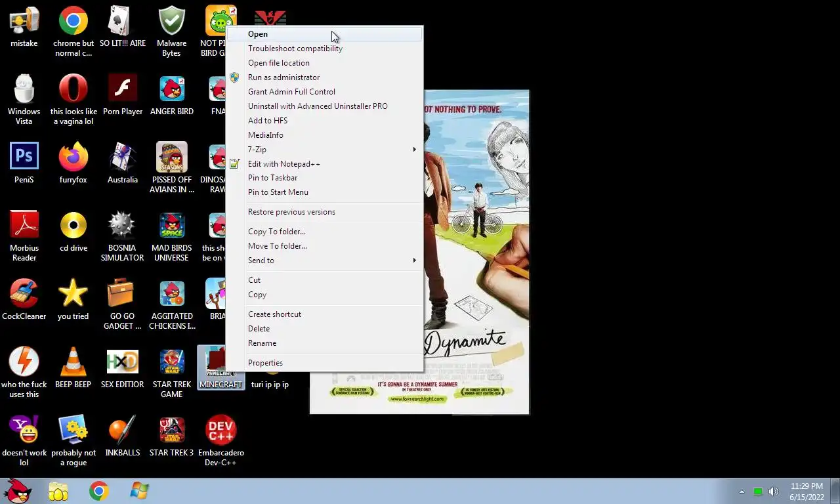Select the 'mistake' desktop icon
840x504 pixels.
(24, 27)
